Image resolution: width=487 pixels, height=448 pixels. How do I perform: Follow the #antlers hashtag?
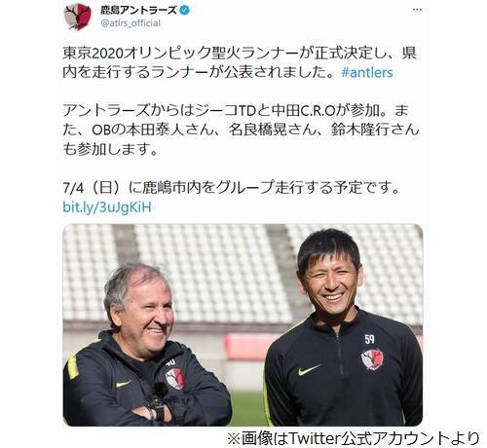367,72
